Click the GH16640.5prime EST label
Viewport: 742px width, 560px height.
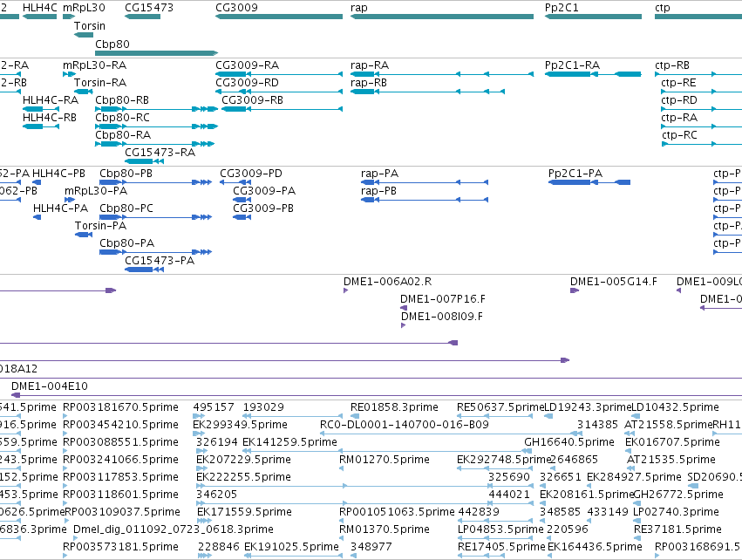coord(569,442)
